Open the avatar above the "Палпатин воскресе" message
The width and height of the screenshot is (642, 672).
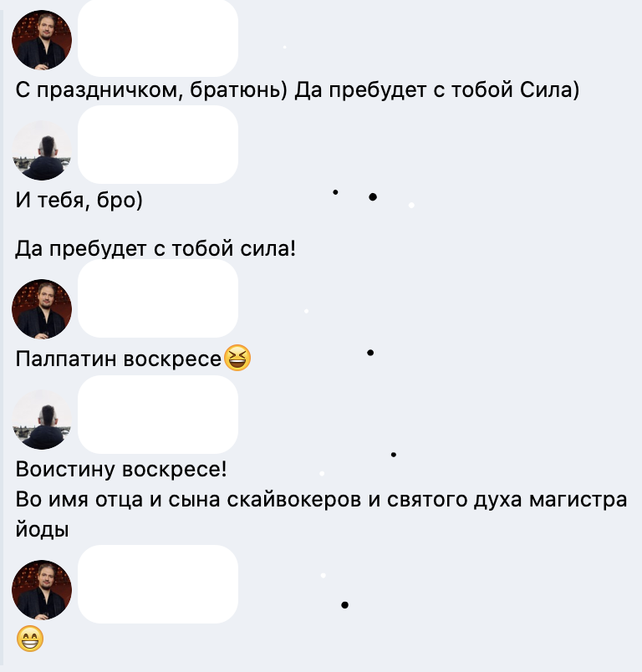tap(42, 309)
